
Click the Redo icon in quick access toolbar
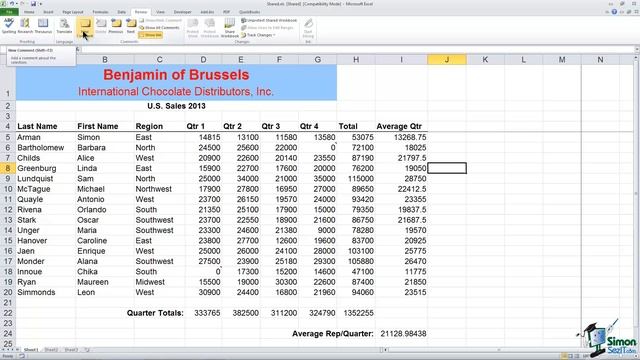(22, 4)
